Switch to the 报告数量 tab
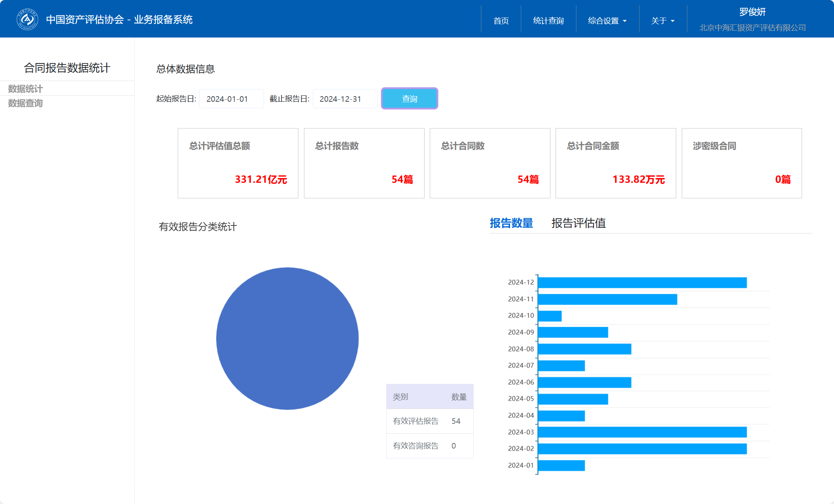 (x=511, y=223)
